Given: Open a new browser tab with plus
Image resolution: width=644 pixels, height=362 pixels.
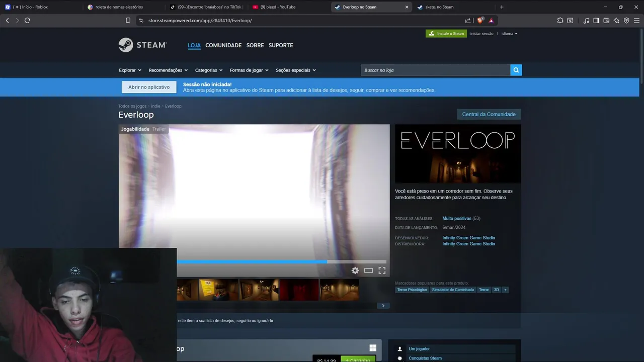Looking at the screenshot, I should tap(502, 7).
